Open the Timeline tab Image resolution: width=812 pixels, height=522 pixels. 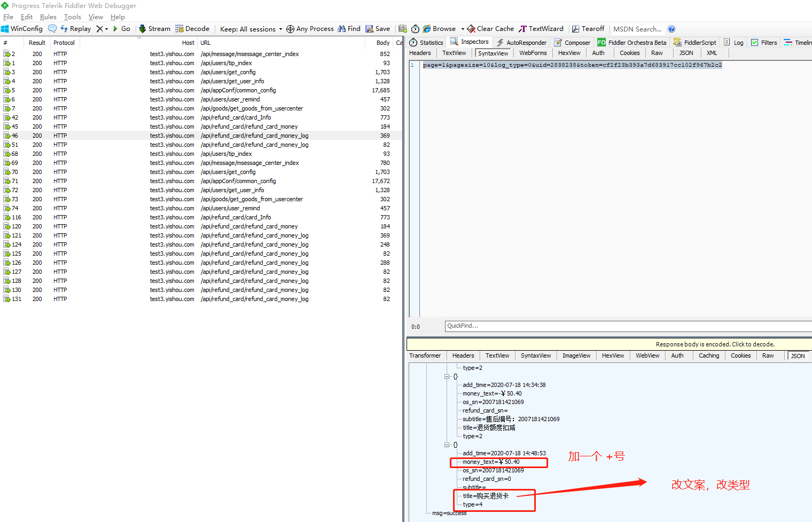[x=797, y=43]
